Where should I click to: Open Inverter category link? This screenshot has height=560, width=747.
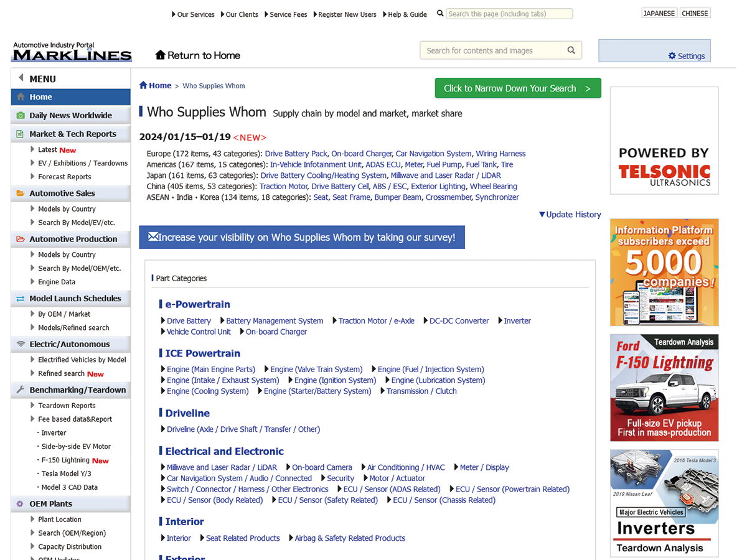(x=517, y=321)
